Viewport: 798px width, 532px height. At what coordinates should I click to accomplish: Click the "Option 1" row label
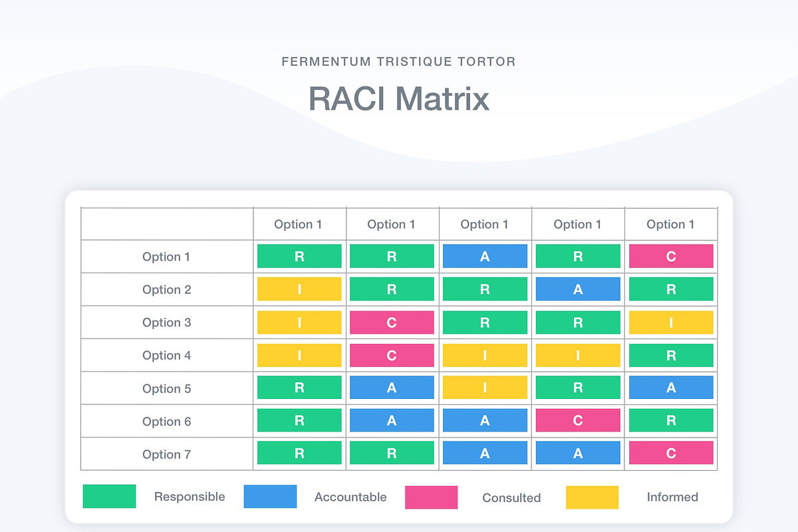(167, 257)
